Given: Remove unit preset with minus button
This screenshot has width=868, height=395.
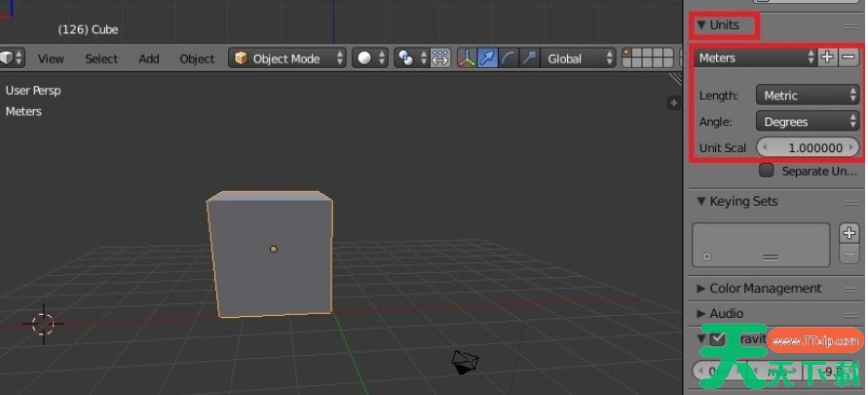Looking at the screenshot, I should coord(849,58).
